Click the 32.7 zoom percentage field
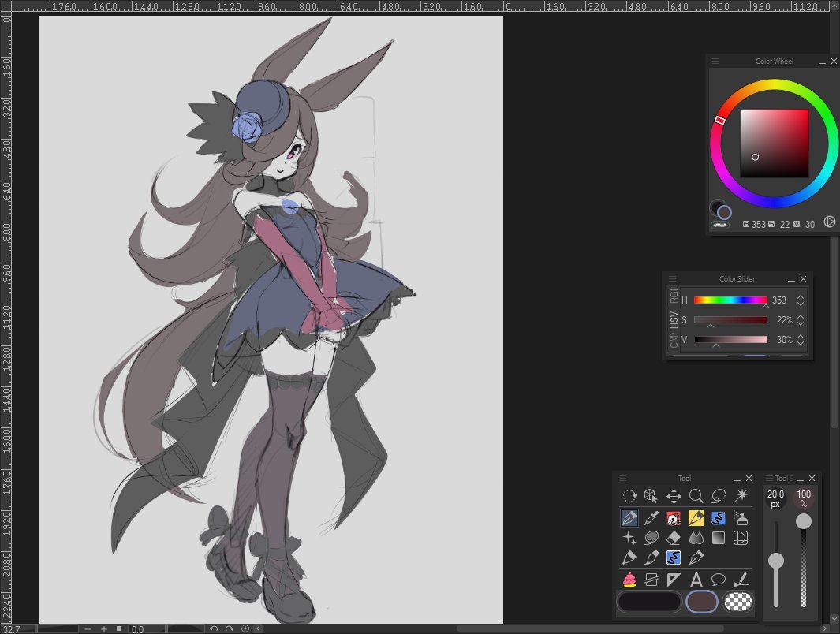This screenshot has width=840, height=634. pyautogui.click(x=18, y=629)
